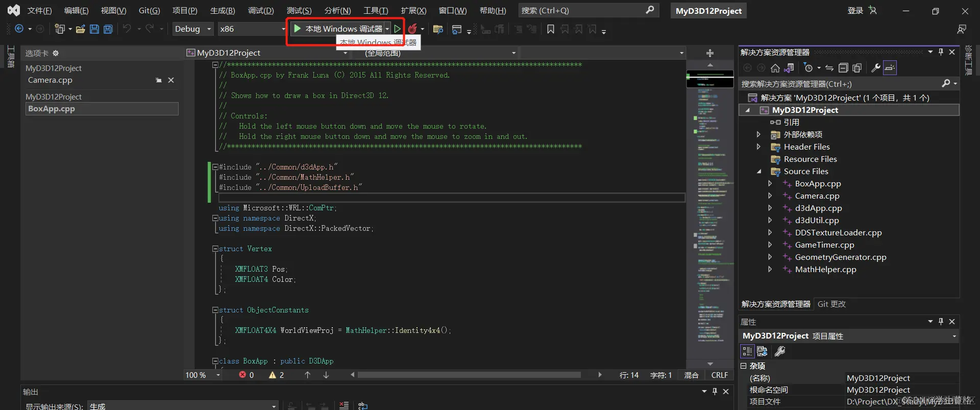Go to next issue down arrow

[x=326, y=375]
